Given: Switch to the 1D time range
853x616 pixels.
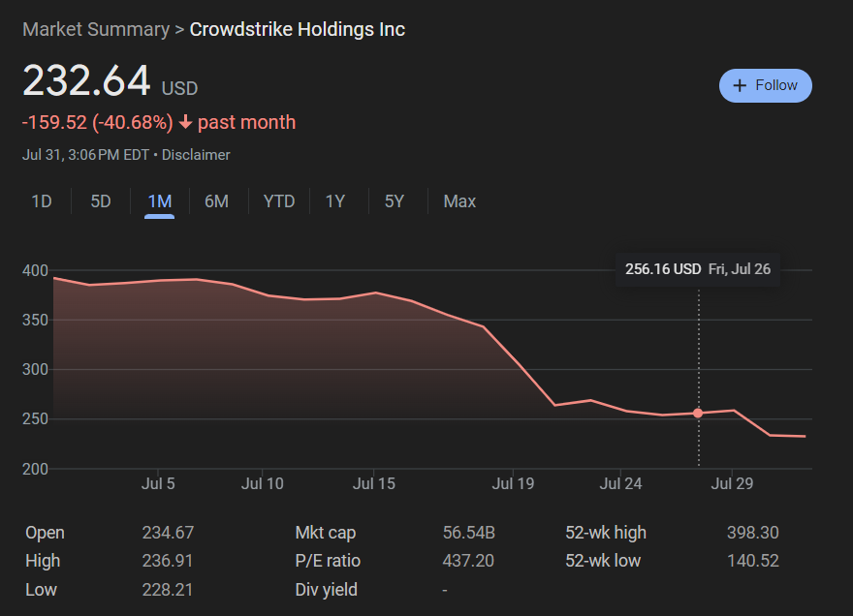Looking at the screenshot, I should 42,201.
